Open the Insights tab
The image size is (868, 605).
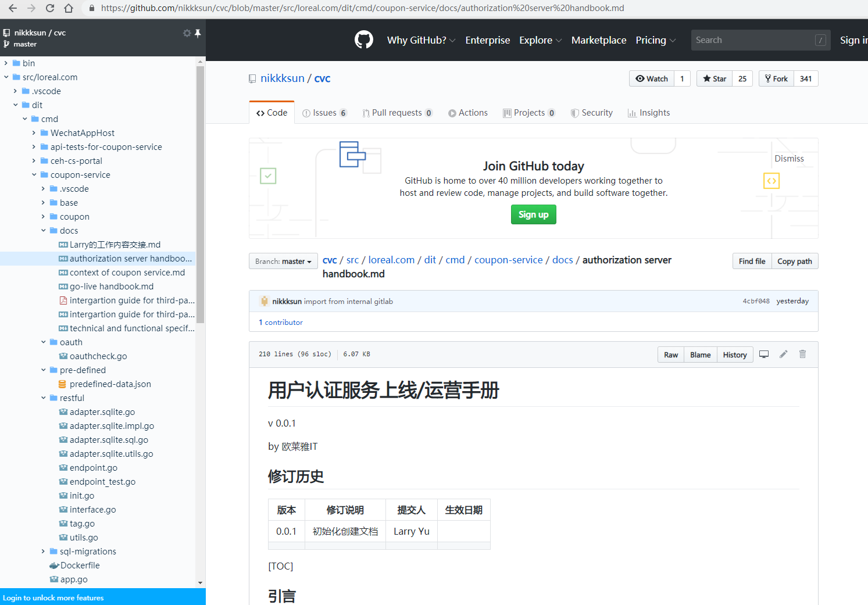point(649,113)
